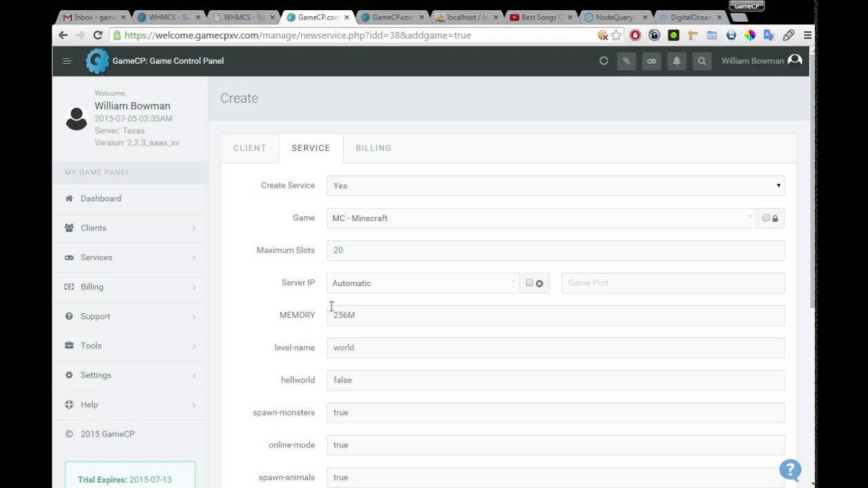Expand the Tools sidebar menu

(130, 346)
